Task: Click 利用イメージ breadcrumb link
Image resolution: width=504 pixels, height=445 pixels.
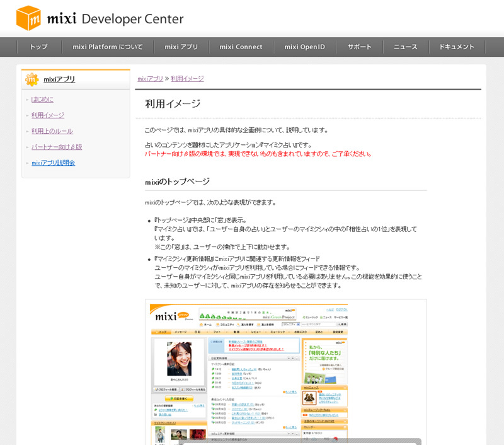Action: coord(187,79)
